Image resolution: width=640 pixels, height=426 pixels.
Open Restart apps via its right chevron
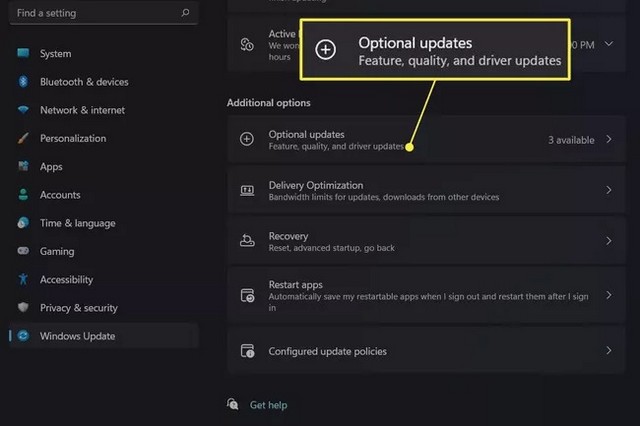coord(609,295)
